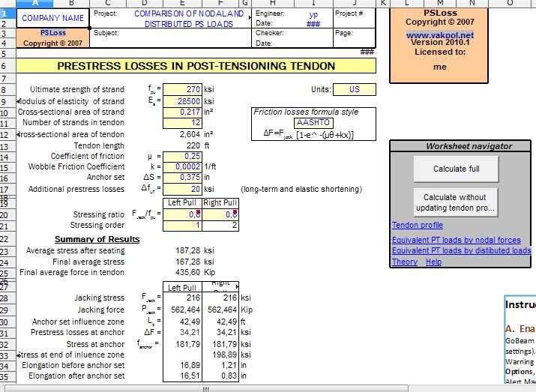This screenshot has height=392, width=536.
Task: Select the project title cell text
Action: coord(189,19)
